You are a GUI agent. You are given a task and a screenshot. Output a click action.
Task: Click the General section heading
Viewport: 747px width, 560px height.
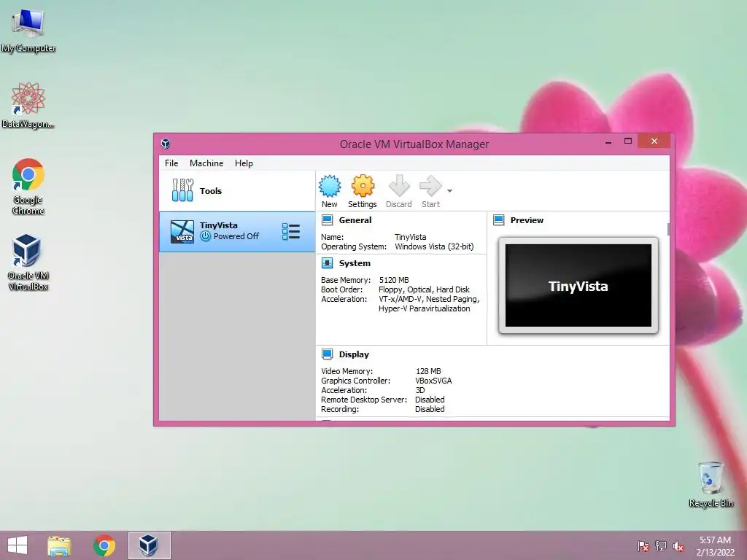tap(355, 220)
